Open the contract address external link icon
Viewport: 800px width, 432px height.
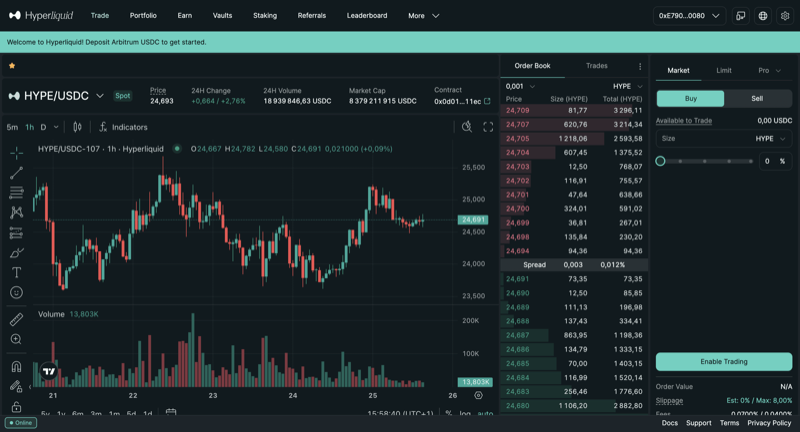tap(487, 101)
